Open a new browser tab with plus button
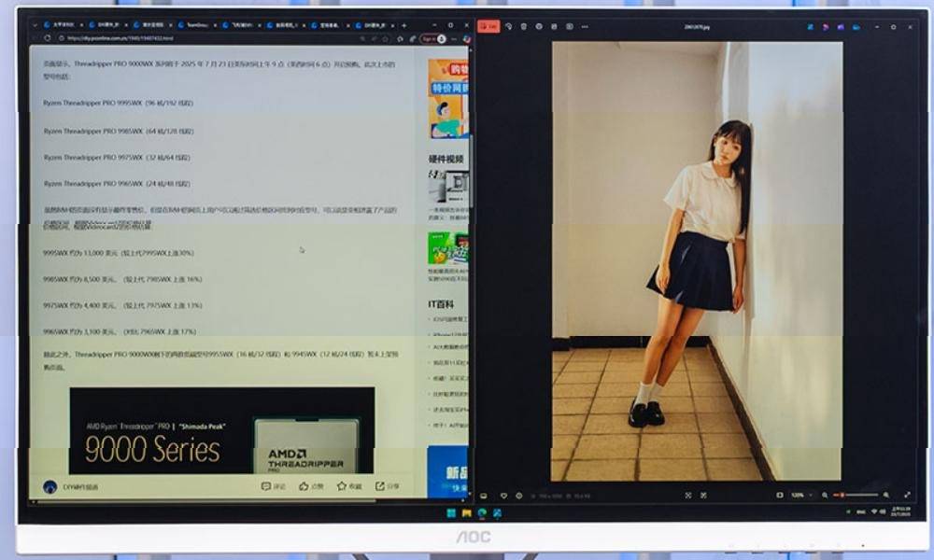Screen dimensions: 934x560 tap(403, 25)
